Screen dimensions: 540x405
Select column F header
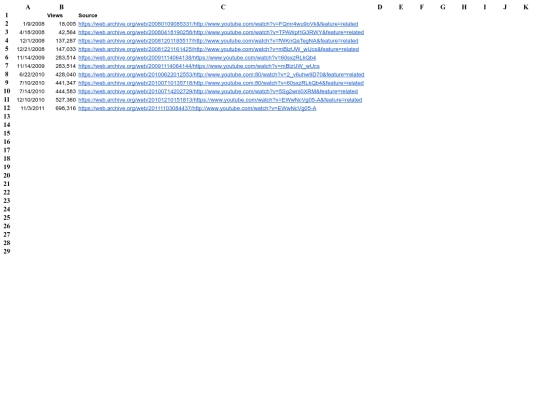(x=422, y=7)
